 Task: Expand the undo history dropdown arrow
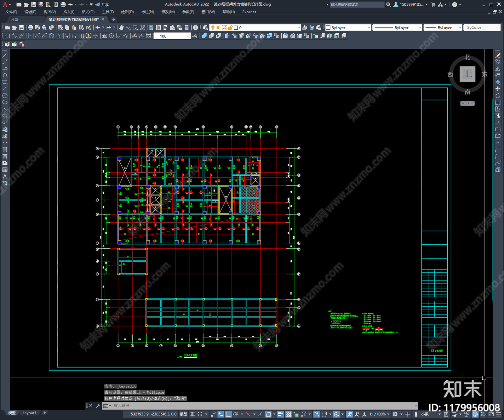click(x=103, y=28)
